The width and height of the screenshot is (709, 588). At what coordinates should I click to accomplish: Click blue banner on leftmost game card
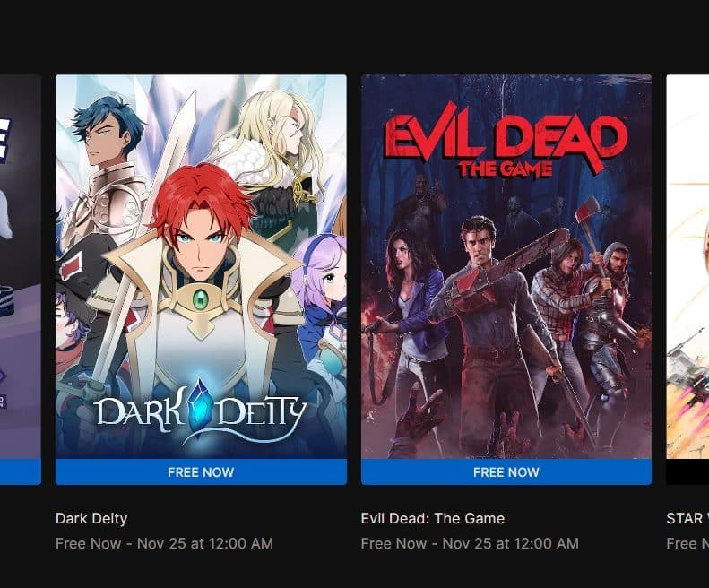pos(21,472)
